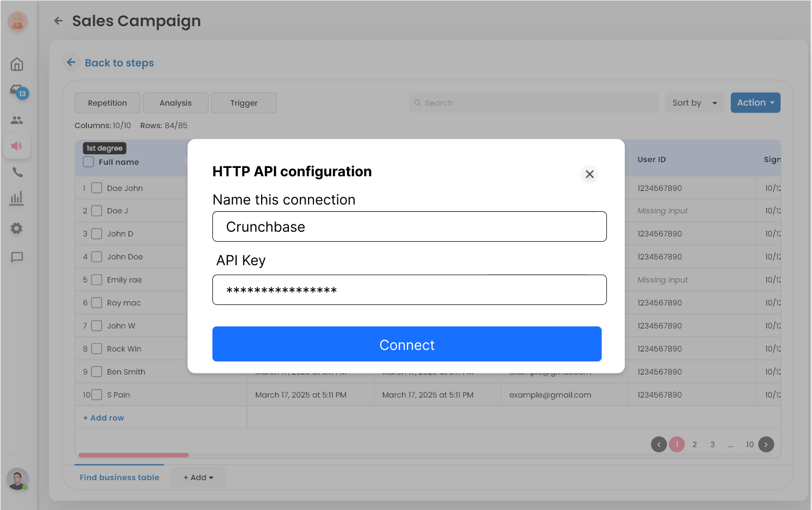Image resolution: width=812 pixels, height=510 pixels.
Task: Toggle the select-all Full name checkbox
Action: point(88,162)
